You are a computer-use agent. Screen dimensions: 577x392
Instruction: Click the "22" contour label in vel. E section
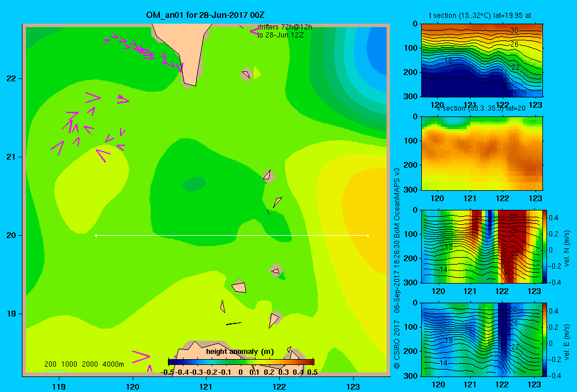pos(515,346)
